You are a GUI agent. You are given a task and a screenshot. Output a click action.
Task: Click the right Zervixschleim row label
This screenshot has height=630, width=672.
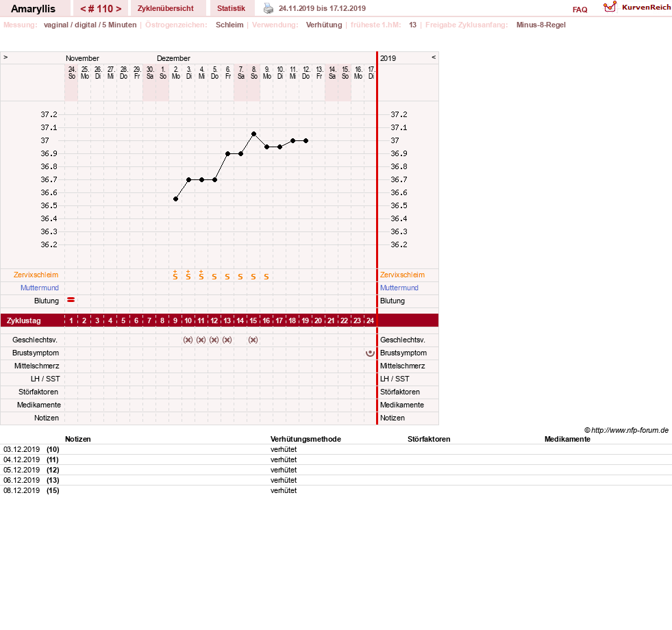click(402, 275)
